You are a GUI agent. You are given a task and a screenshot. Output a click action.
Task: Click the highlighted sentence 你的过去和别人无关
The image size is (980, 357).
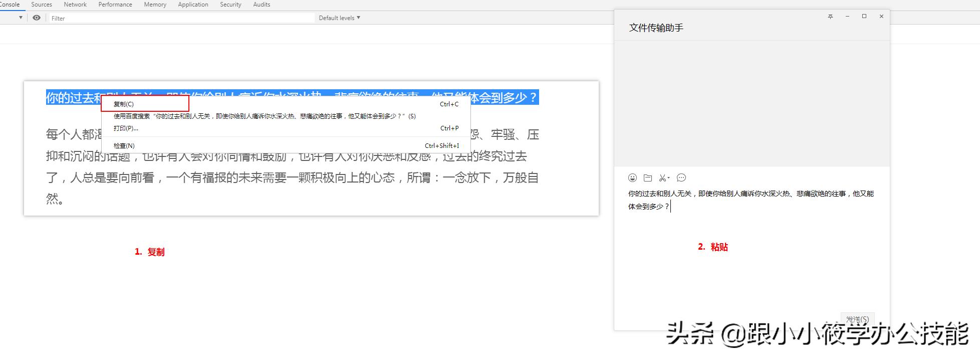click(x=292, y=97)
